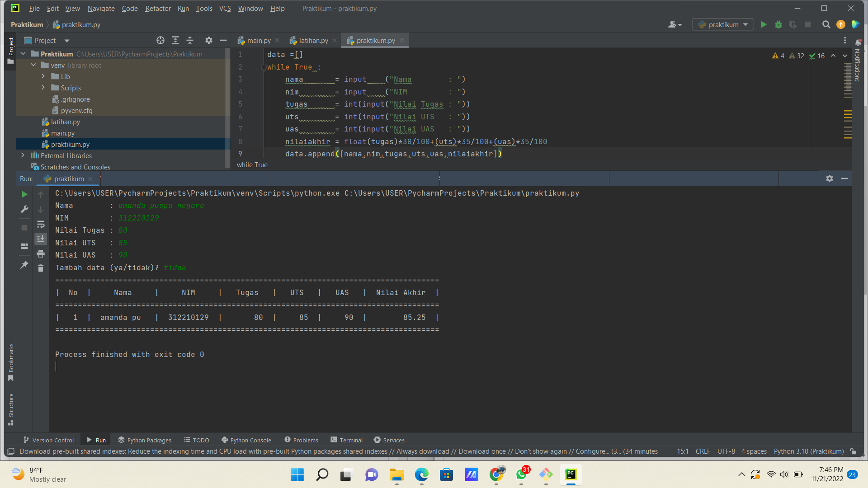Toggle scroll to end in console

[41, 239]
